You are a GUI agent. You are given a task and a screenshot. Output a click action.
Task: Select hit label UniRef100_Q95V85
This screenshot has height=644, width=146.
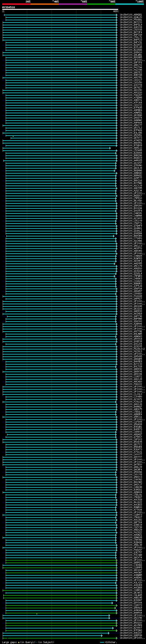tap(131, 356)
